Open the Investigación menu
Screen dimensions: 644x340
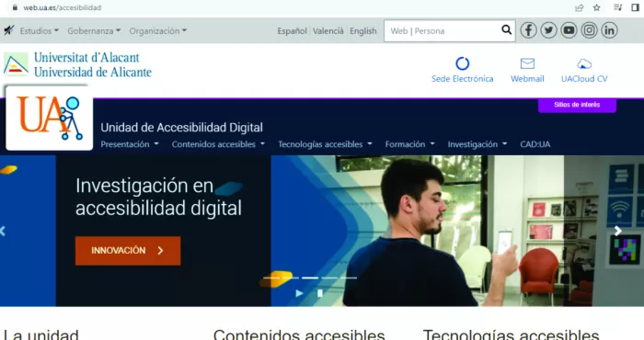pos(477,144)
